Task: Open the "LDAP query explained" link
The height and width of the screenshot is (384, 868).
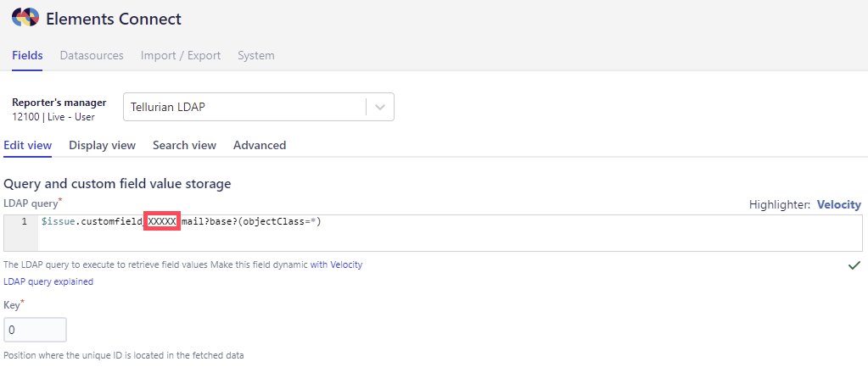Action: pos(48,281)
